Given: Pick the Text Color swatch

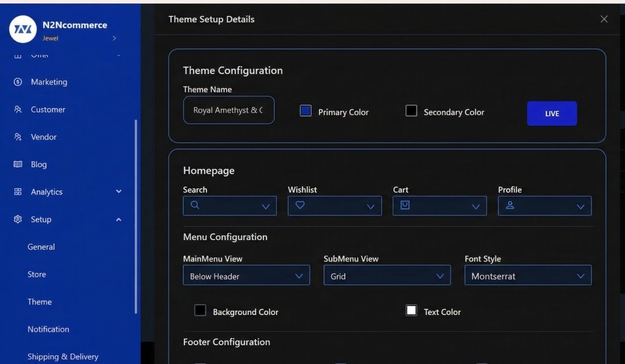Looking at the screenshot, I should 411,310.
